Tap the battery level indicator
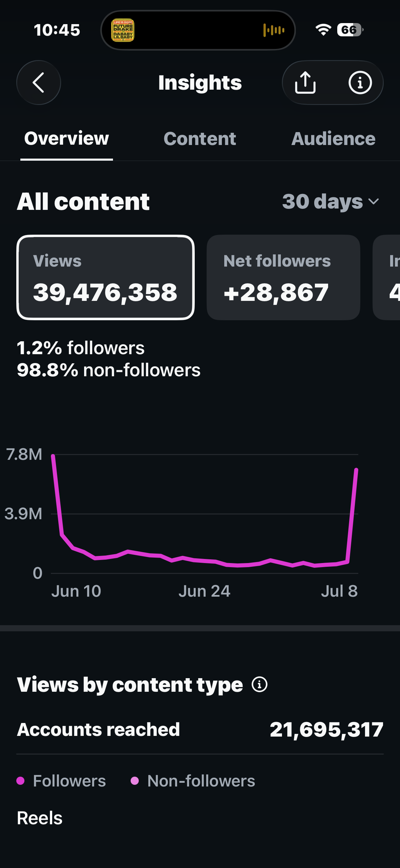The height and width of the screenshot is (868, 400). (350, 30)
